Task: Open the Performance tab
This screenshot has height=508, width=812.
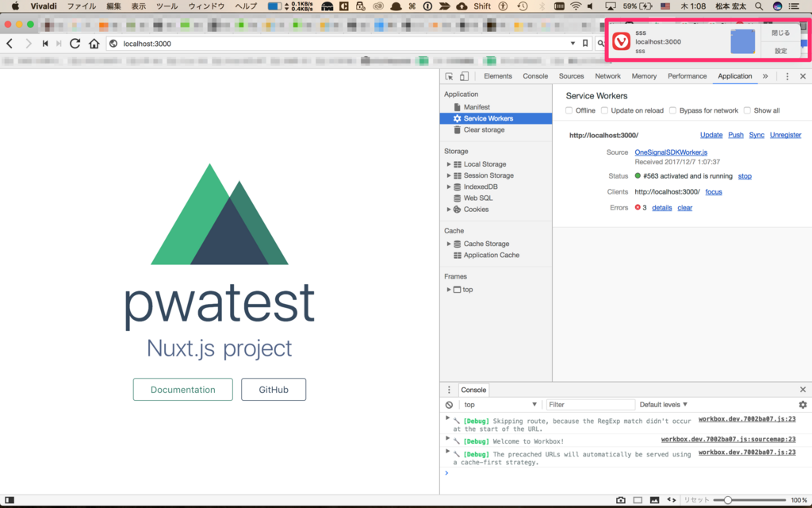Action: coord(687,76)
